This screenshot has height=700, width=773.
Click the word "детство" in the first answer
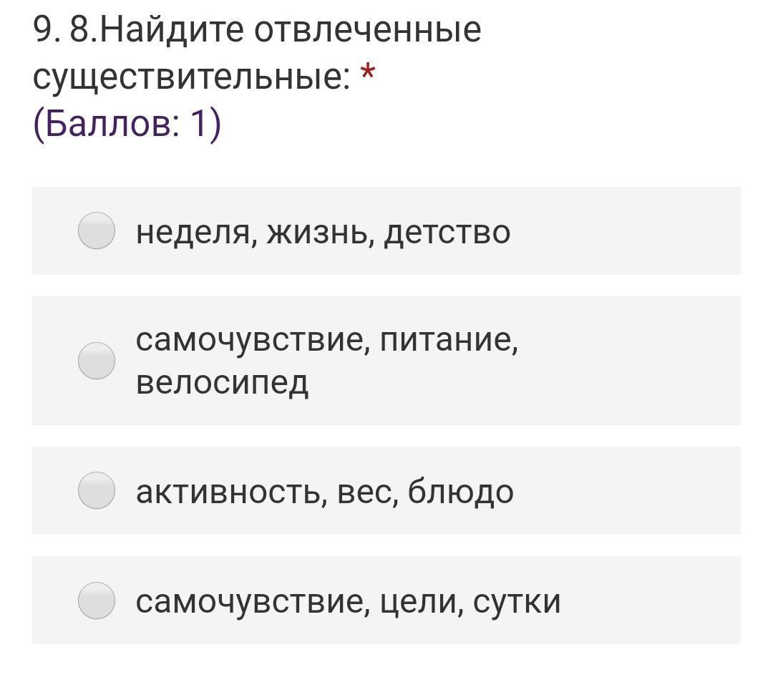pos(447,232)
